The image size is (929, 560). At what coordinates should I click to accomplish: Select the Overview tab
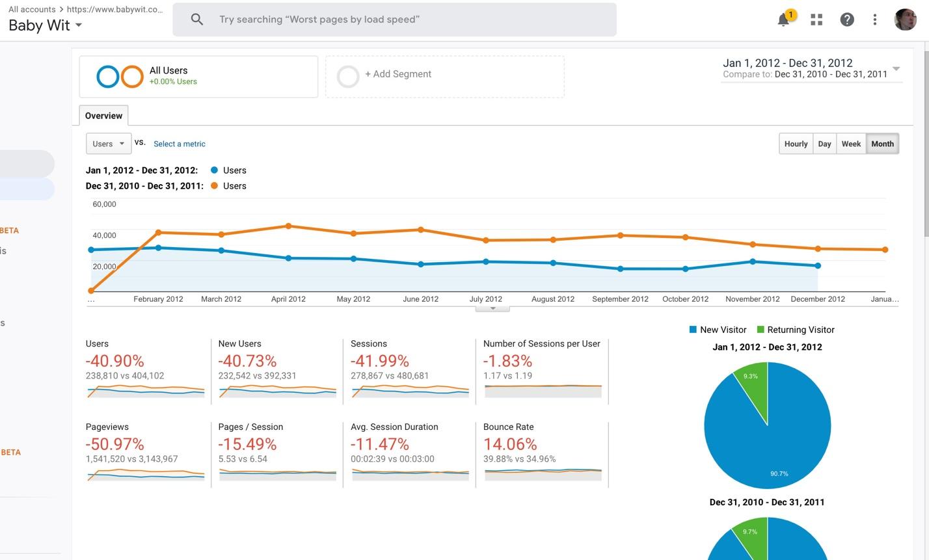(103, 116)
